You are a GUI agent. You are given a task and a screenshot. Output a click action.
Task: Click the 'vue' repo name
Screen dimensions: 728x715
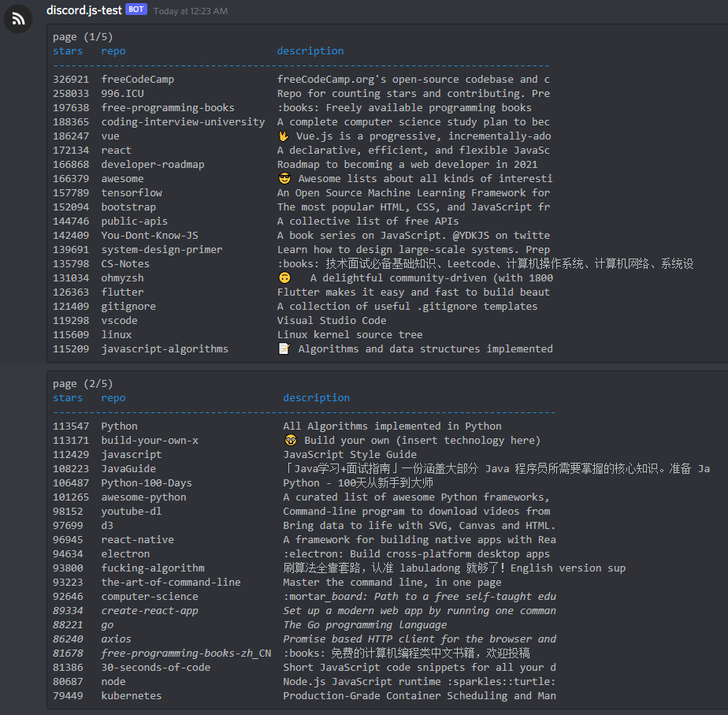110,136
